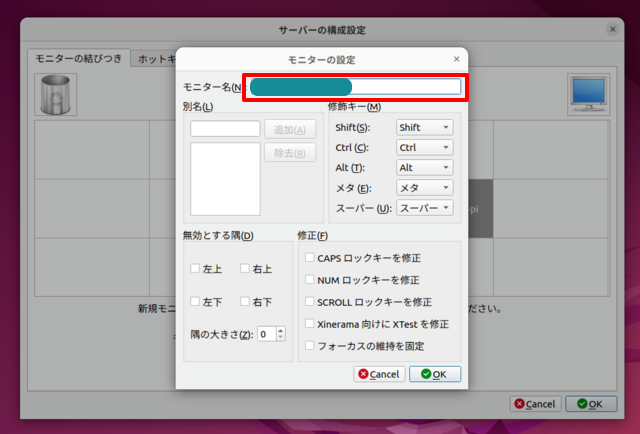Click Cancel in the モニターの設定 dialog
640x434 pixels.
379,374
